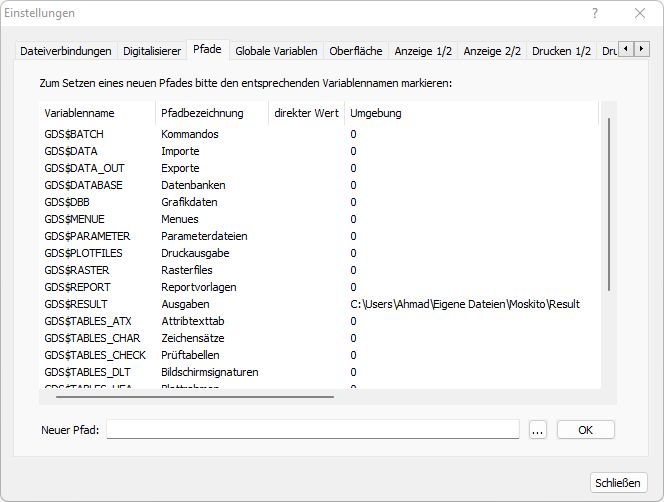Click the horizontal list scrollbar

[x=190, y=397]
